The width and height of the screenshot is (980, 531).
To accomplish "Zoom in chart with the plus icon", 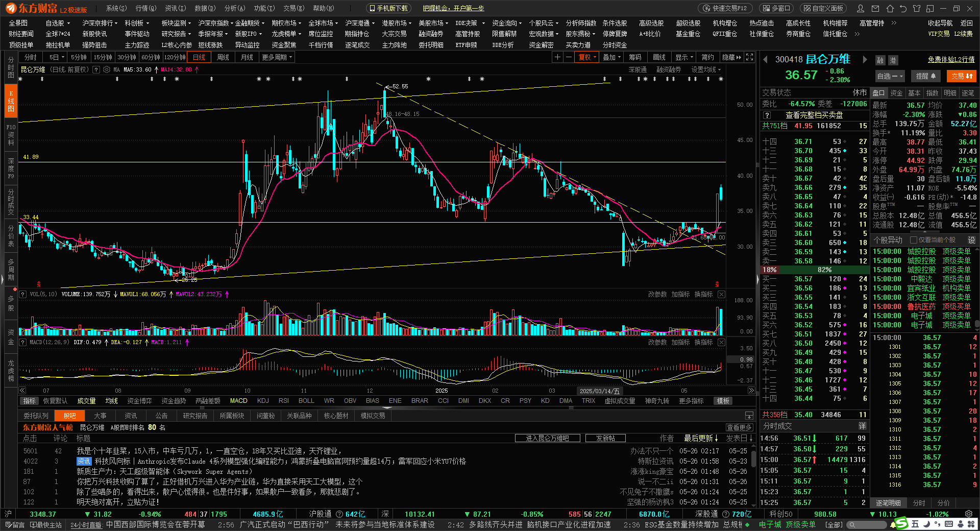I will click(x=558, y=57).
